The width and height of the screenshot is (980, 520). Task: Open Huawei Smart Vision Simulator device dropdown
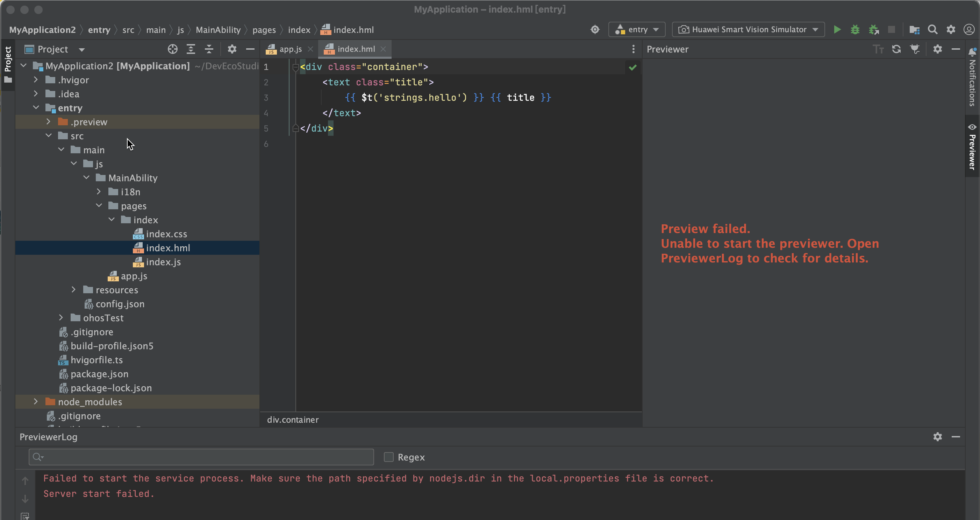click(748, 30)
